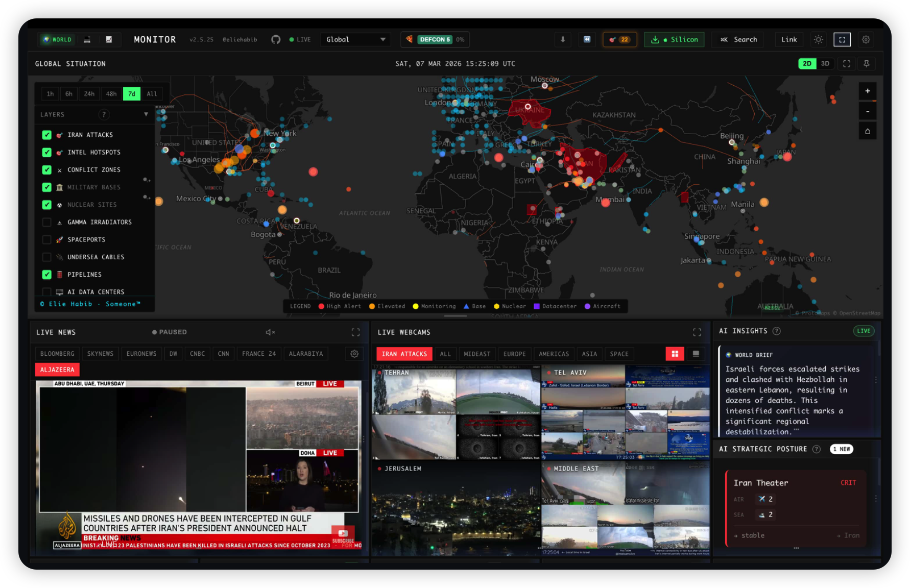Open AI Strategic Posture help icon

(x=817, y=449)
